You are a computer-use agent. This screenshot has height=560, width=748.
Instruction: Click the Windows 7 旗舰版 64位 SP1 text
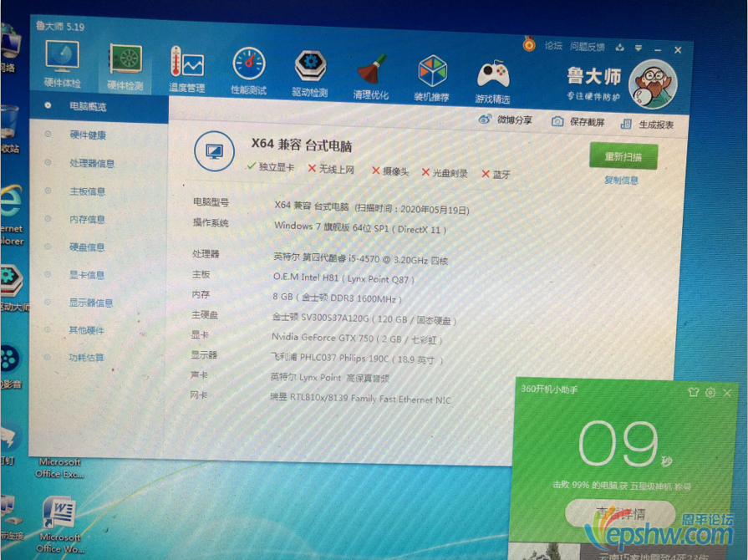pyautogui.click(x=360, y=227)
